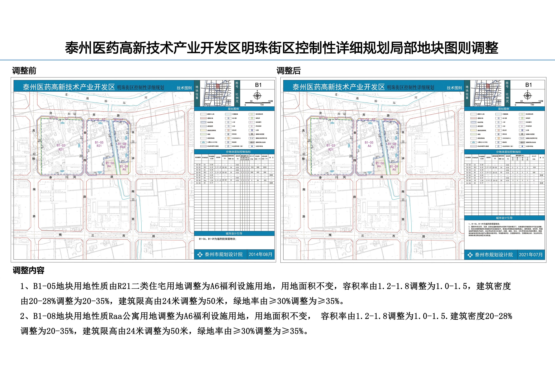This screenshot has width=555, height=392.
Task: Click the B1 图号 label in the 调整前 panel
Action: click(x=258, y=85)
